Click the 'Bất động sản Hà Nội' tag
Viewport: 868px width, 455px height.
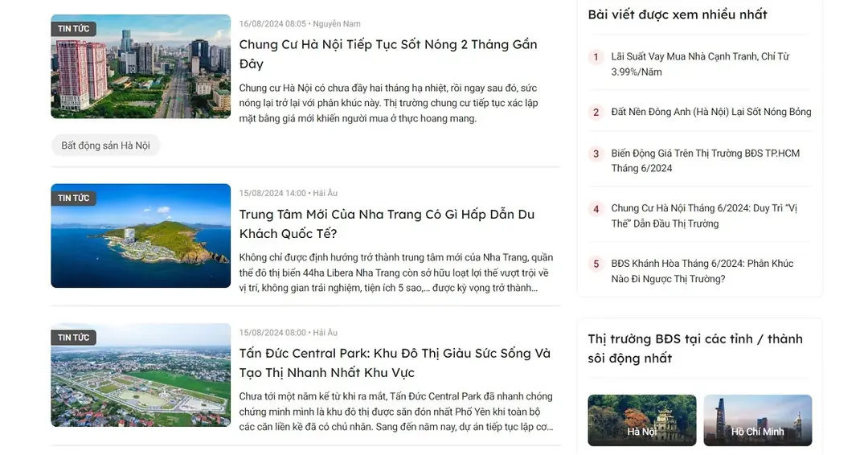[106, 146]
